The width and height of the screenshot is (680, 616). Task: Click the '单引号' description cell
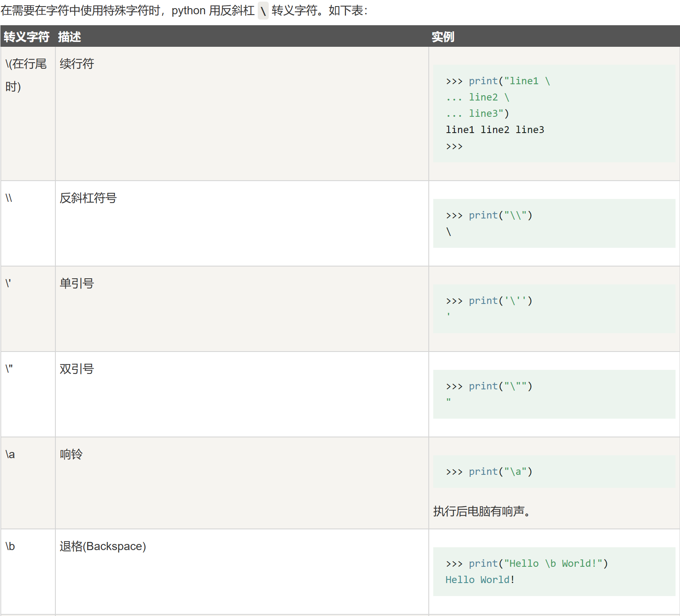pos(242,309)
